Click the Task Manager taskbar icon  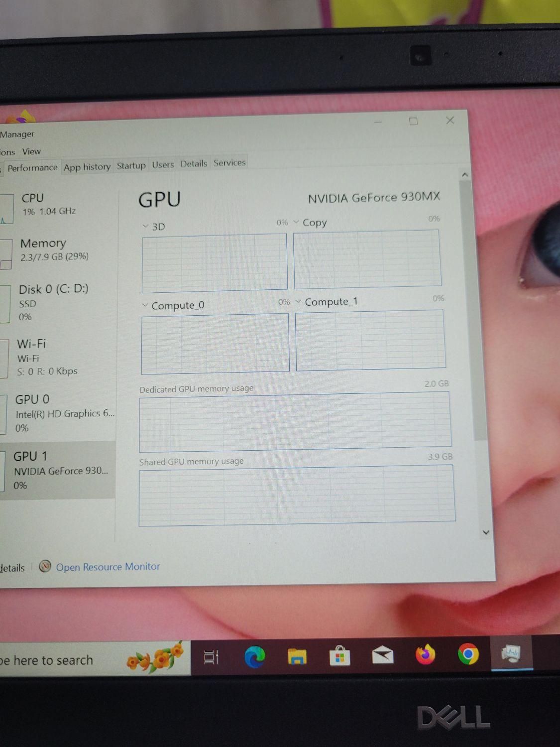pos(511,653)
